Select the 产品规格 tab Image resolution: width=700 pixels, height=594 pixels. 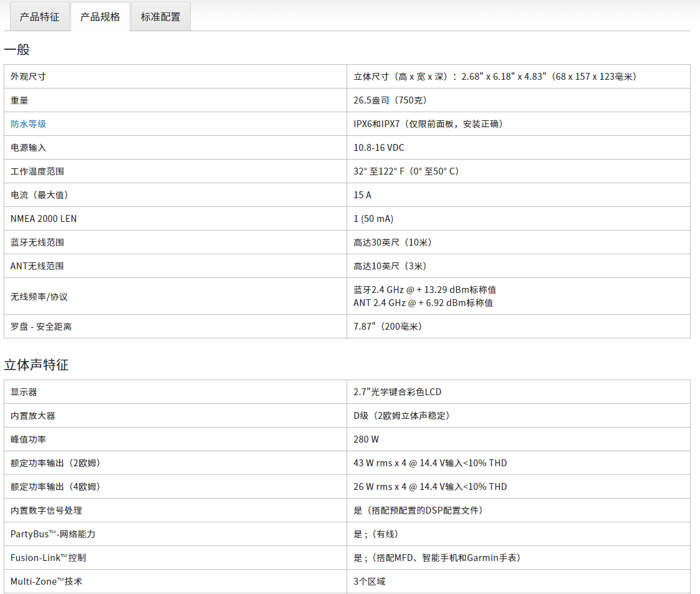coord(100,17)
